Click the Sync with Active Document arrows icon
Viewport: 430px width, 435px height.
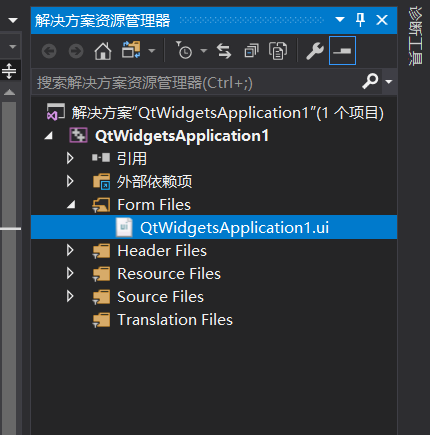pos(224,51)
